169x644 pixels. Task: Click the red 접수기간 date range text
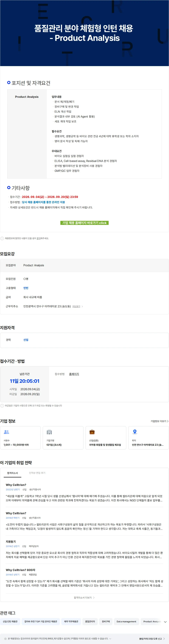point(50,197)
